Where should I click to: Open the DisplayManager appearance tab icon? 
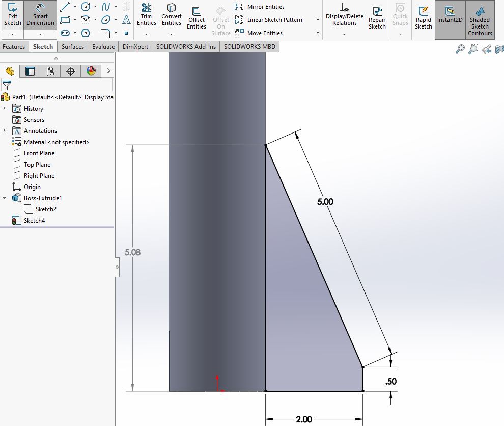(x=91, y=71)
